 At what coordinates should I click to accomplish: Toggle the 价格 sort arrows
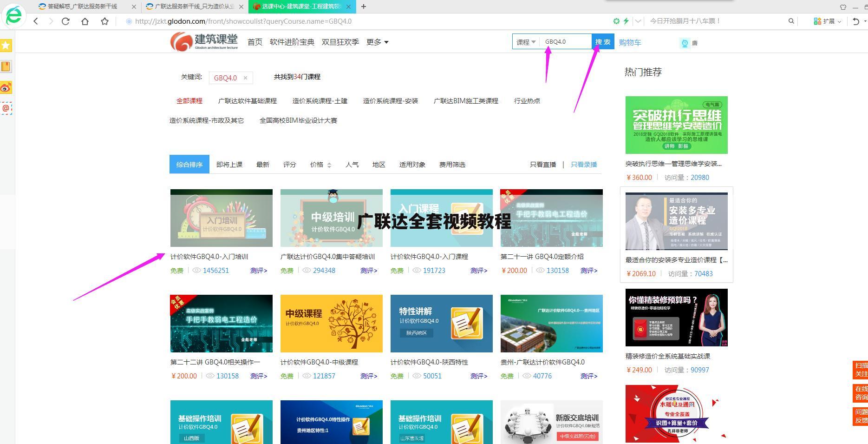pos(329,165)
